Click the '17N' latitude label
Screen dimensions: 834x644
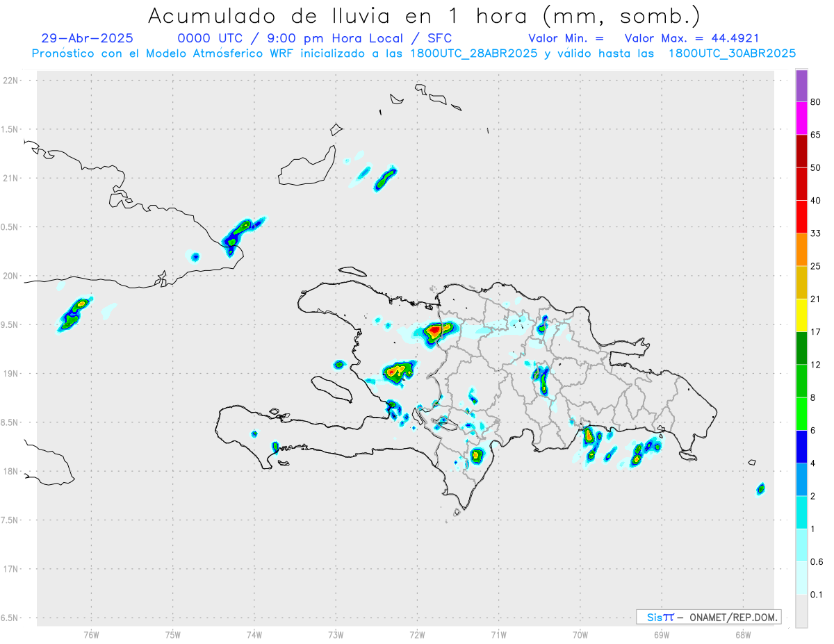pos(11,569)
